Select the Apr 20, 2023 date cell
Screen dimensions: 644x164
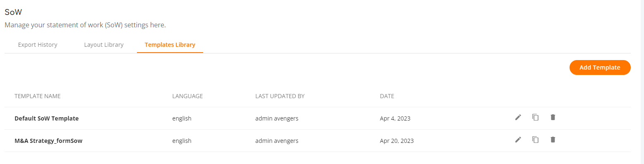coord(397,141)
